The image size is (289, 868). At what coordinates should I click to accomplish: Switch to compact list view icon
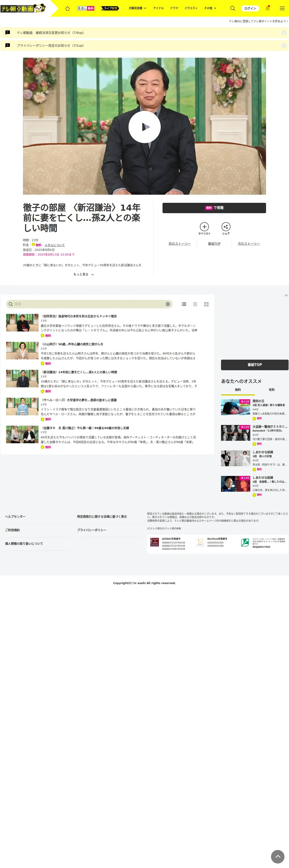pos(195,304)
